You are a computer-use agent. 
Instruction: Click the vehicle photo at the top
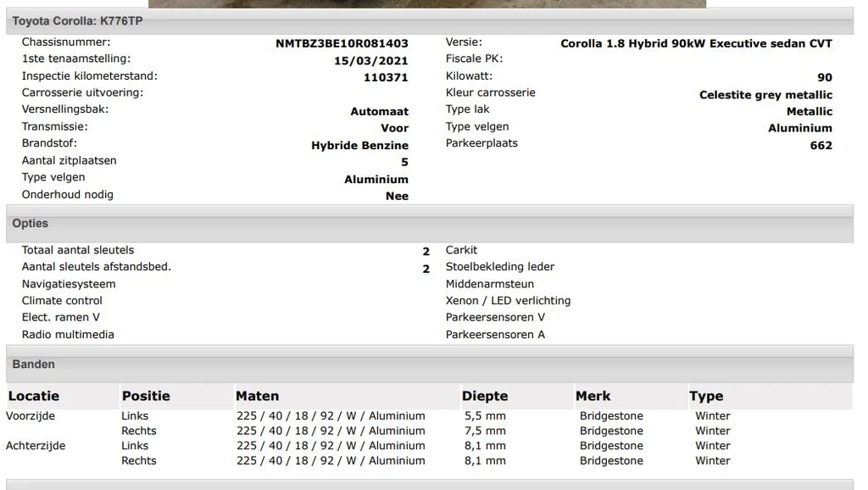pyautogui.click(x=427, y=3)
